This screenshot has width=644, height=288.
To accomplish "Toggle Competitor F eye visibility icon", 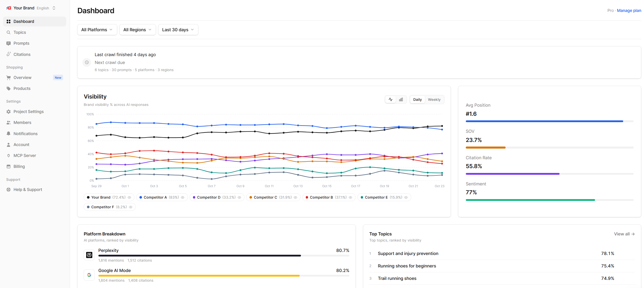I will point(131,207).
